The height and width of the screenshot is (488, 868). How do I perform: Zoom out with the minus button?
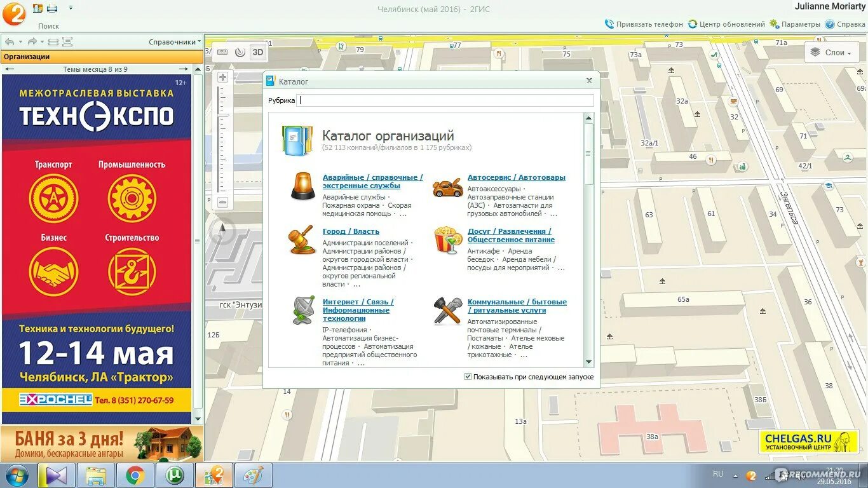pyautogui.click(x=222, y=203)
